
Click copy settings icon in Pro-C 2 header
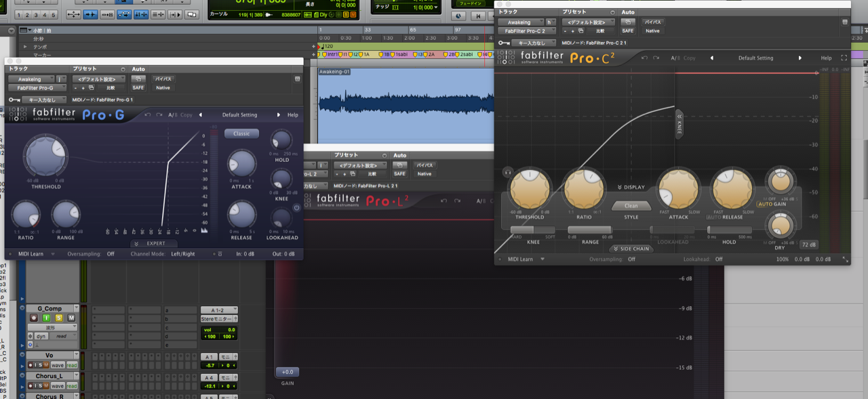[581, 30]
